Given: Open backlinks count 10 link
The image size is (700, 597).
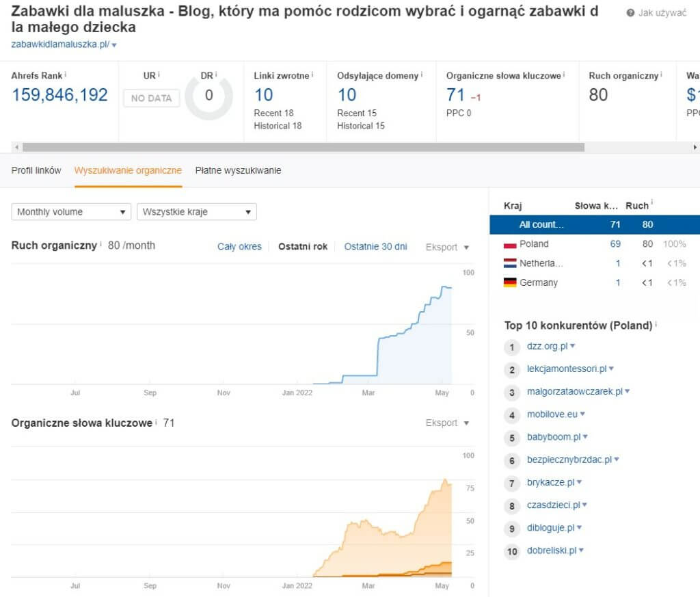Looking at the screenshot, I should tap(263, 94).
